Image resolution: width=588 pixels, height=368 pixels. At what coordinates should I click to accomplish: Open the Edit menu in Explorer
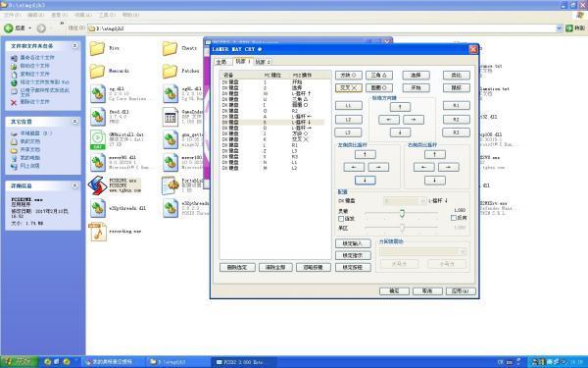click(x=35, y=15)
